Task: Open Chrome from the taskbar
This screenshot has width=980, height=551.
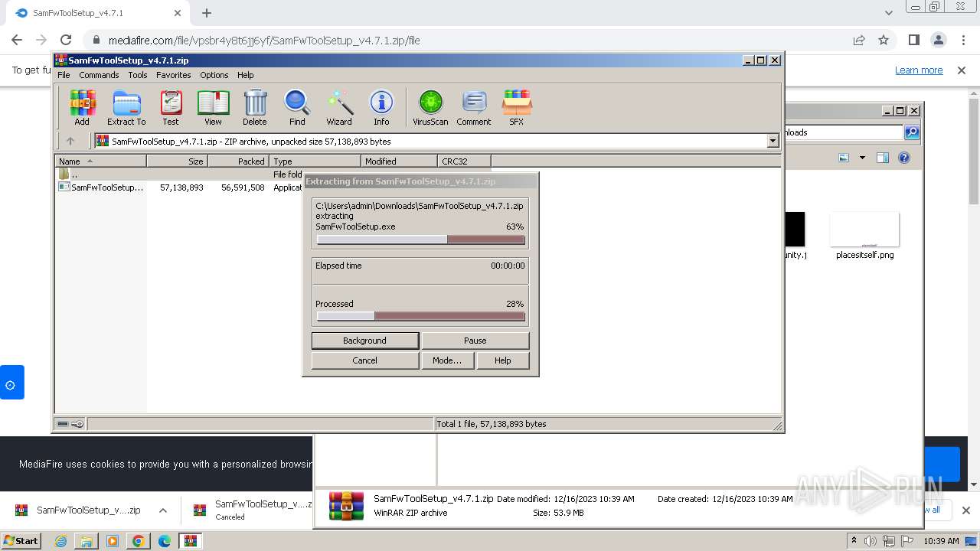Action: tap(139, 541)
